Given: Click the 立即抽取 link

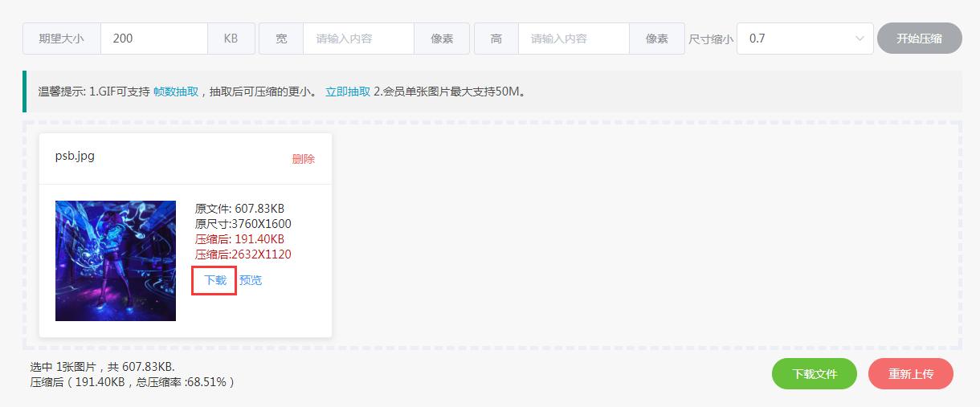Looking at the screenshot, I should tap(348, 92).
